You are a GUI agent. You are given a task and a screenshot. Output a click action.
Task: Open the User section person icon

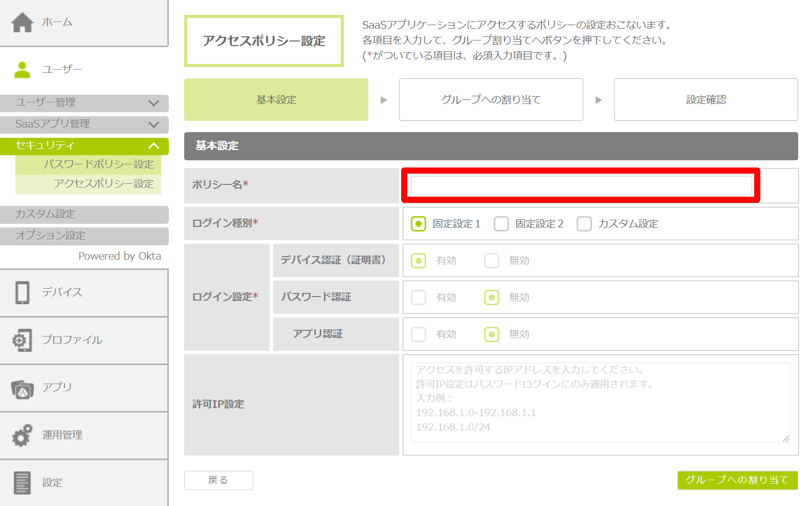[x=23, y=70]
